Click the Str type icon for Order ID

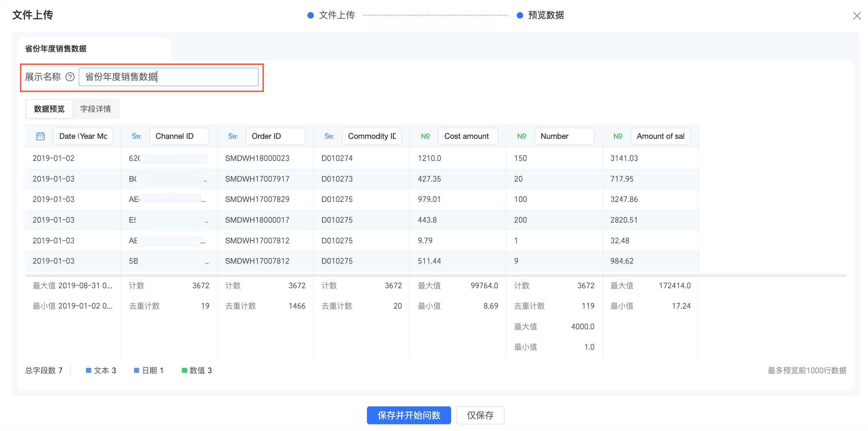pos(233,136)
